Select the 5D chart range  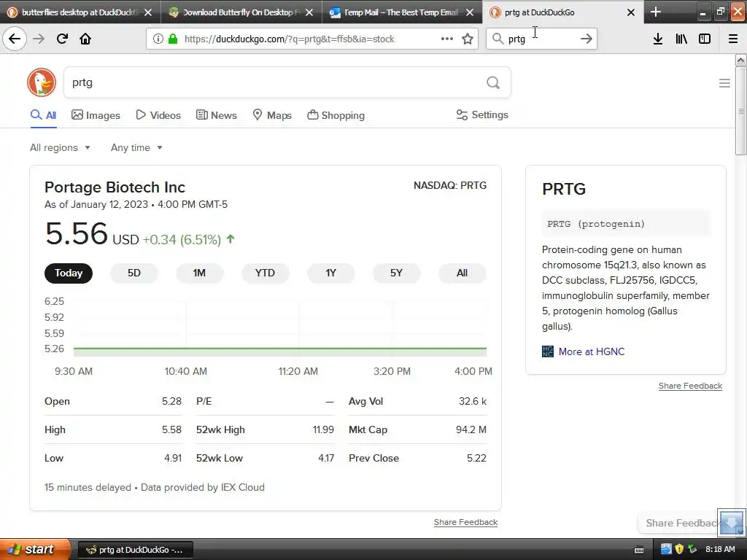coord(134,273)
